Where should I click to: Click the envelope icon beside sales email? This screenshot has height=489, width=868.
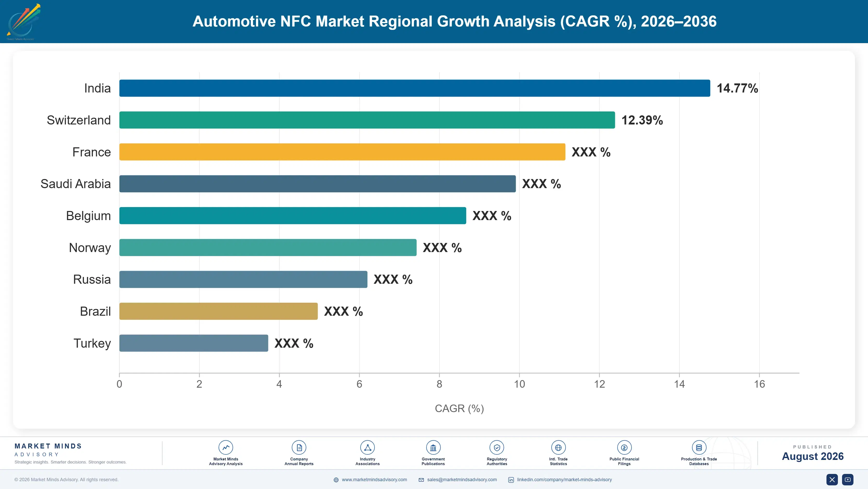(421, 480)
